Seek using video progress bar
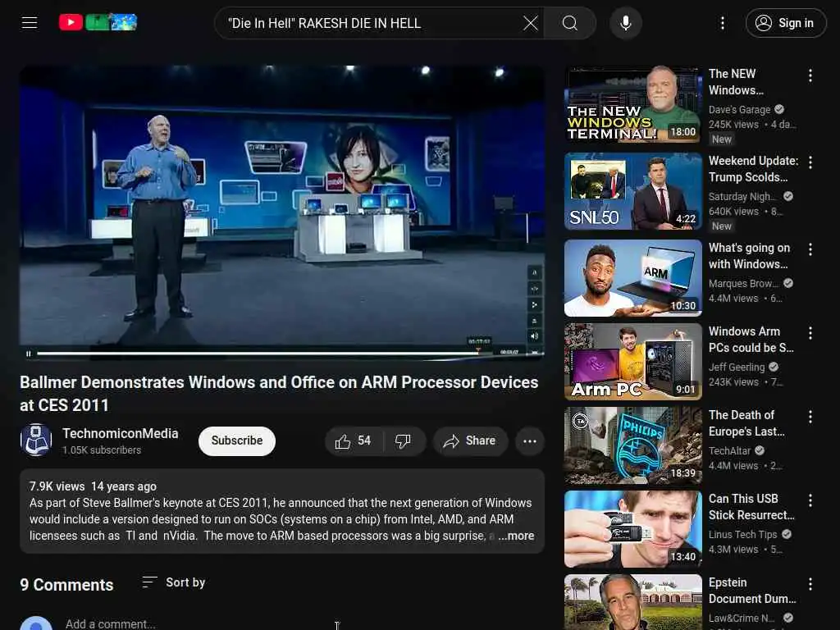This screenshot has width=840, height=630. click(258, 354)
